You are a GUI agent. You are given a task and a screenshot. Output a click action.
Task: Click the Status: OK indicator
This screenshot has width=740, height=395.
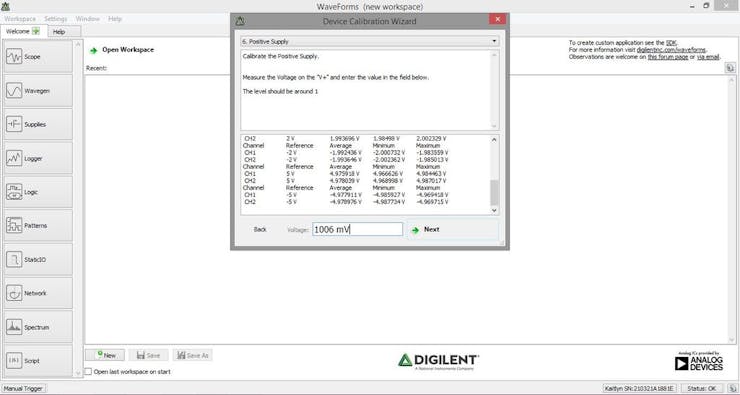701,388
